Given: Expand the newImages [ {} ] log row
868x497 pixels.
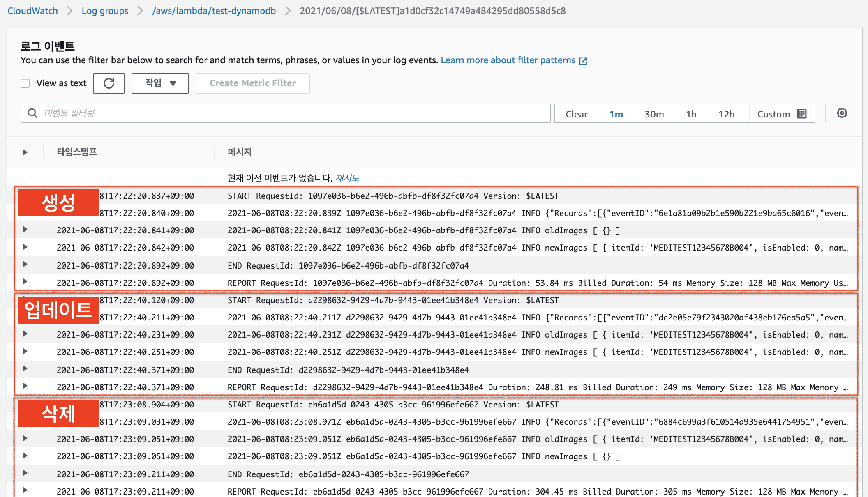Looking at the screenshot, I should [25, 456].
